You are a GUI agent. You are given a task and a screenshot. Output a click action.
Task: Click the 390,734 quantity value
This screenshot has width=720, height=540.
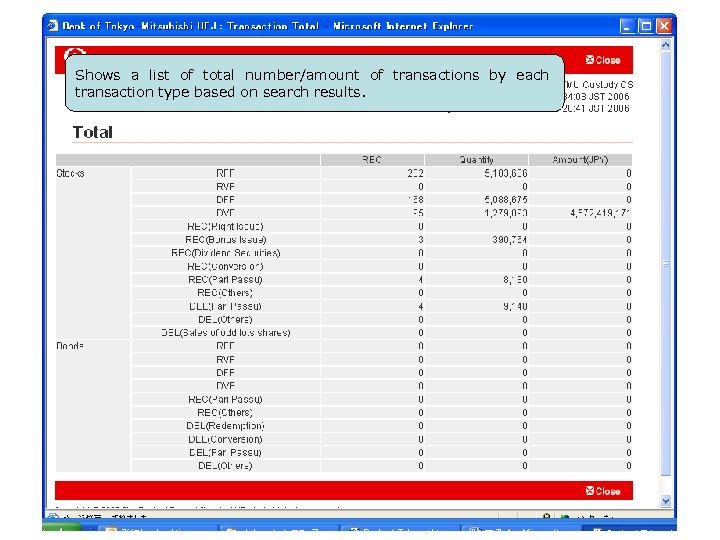coord(510,240)
